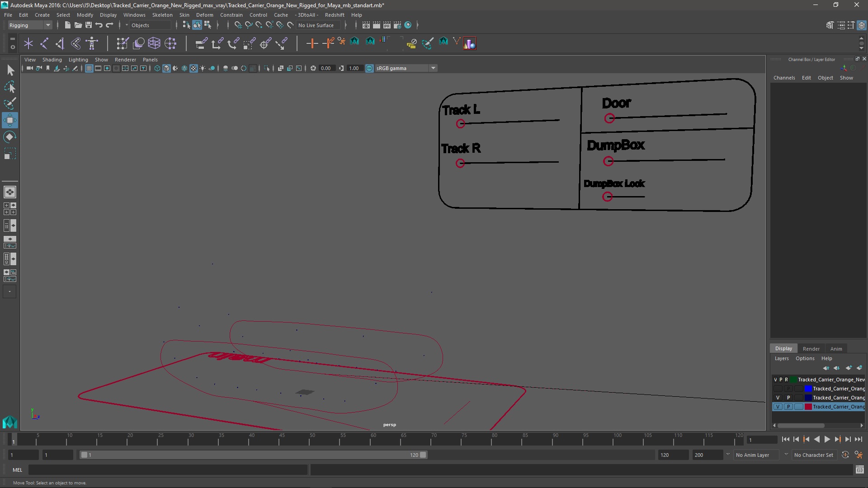
Task: Click frame 60 on the timeline
Action: pyautogui.click(x=370, y=440)
